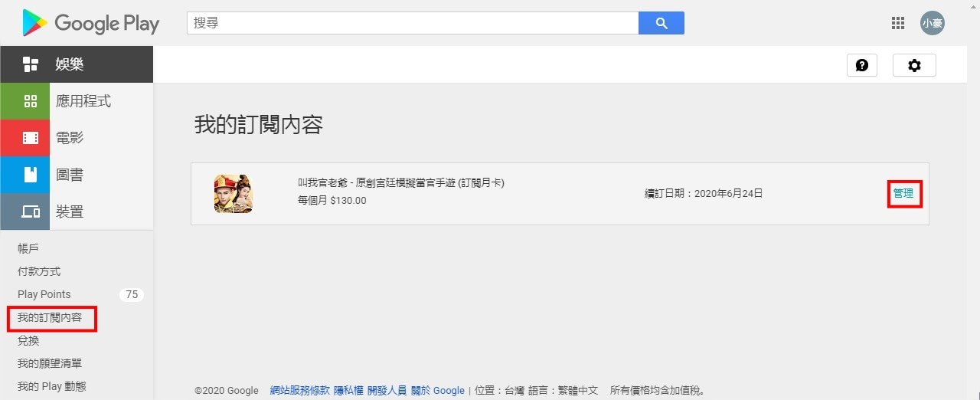The width and height of the screenshot is (980, 400).
Task: Open 我的願望清單 wishlist
Action: coord(50,363)
